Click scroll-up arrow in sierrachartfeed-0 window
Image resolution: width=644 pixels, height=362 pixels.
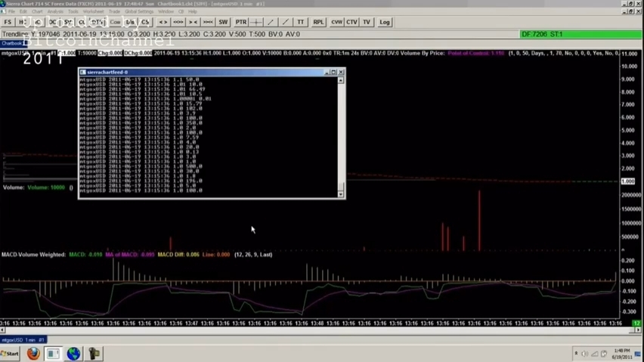click(340, 80)
